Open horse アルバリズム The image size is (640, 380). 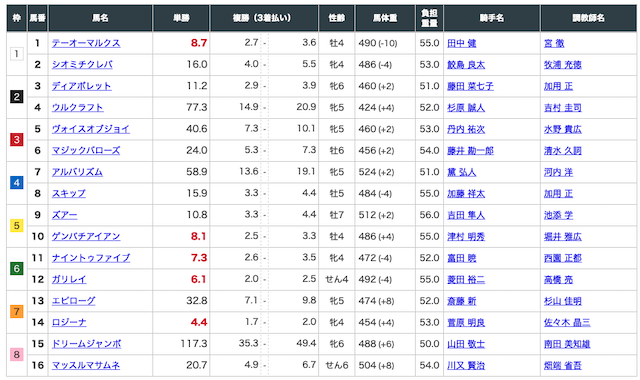(77, 172)
